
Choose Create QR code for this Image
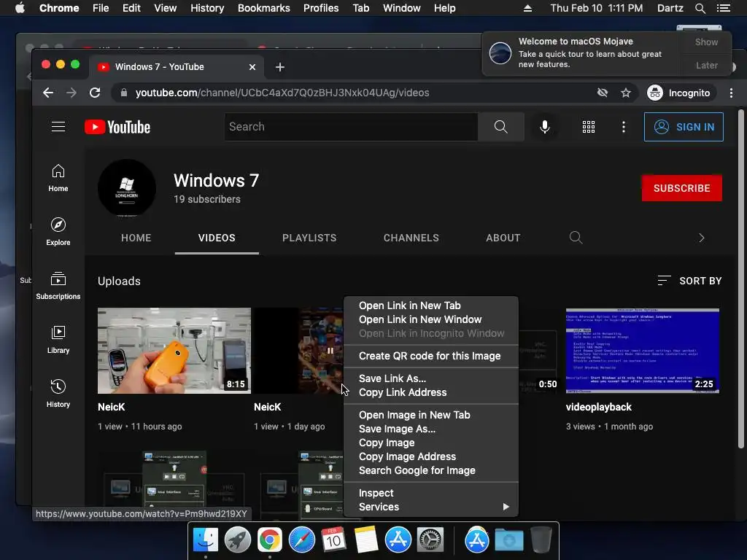click(431, 356)
